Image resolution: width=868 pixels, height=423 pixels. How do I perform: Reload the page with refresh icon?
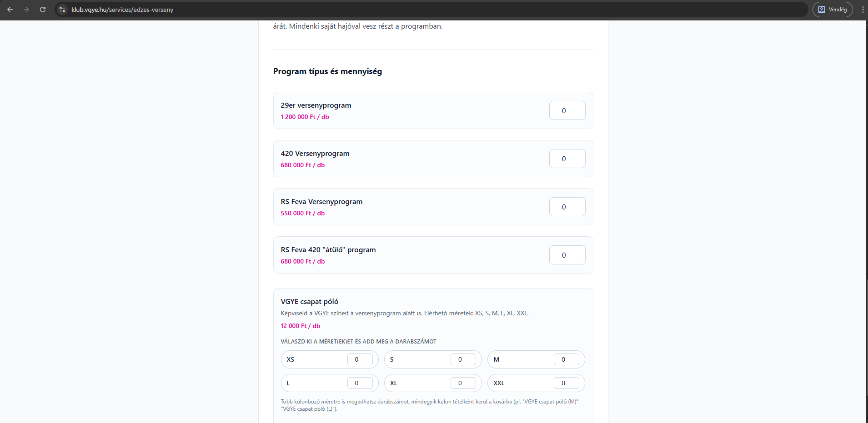[43, 10]
